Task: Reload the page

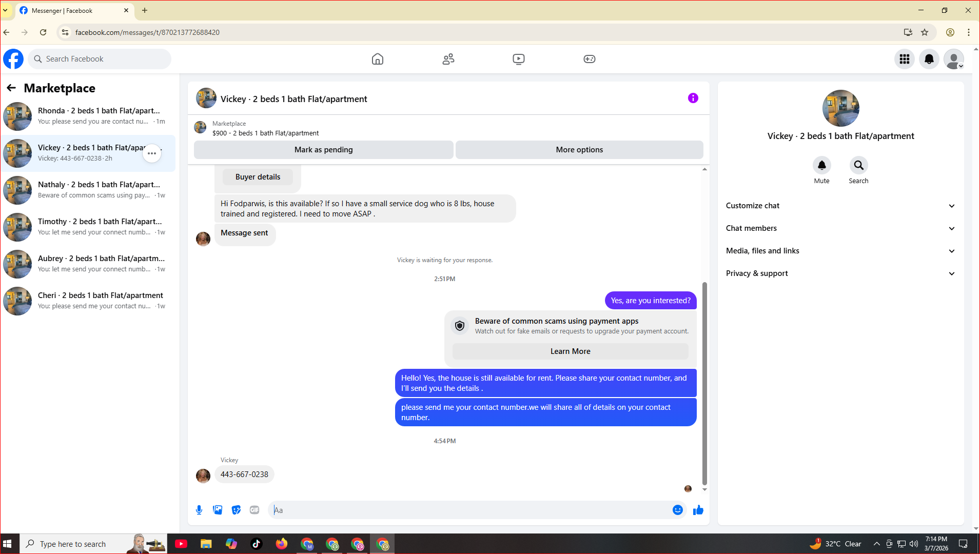Action: click(43, 32)
